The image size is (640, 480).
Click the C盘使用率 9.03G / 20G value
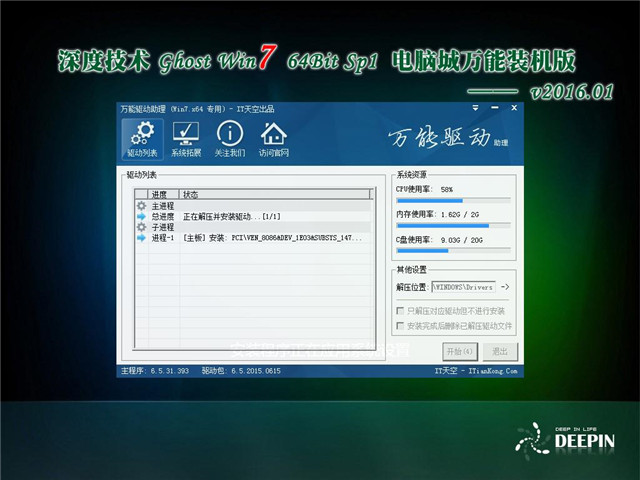[x=462, y=240]
